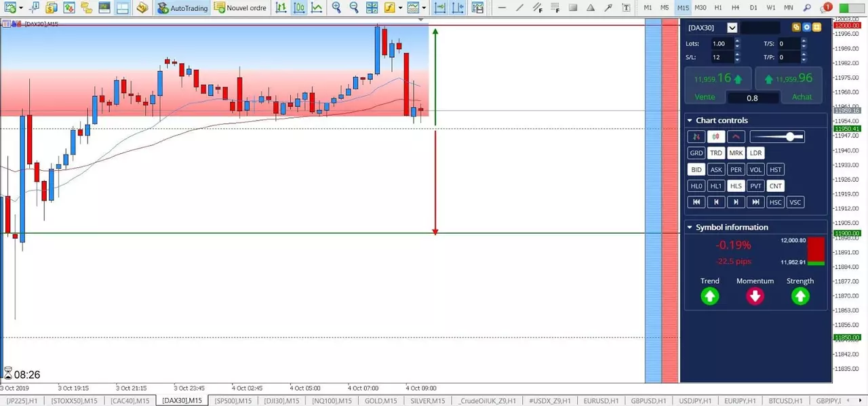This screenshot has height=406, width=868.
Task: Toggle the ASK line button
Action: pos(716,169)
